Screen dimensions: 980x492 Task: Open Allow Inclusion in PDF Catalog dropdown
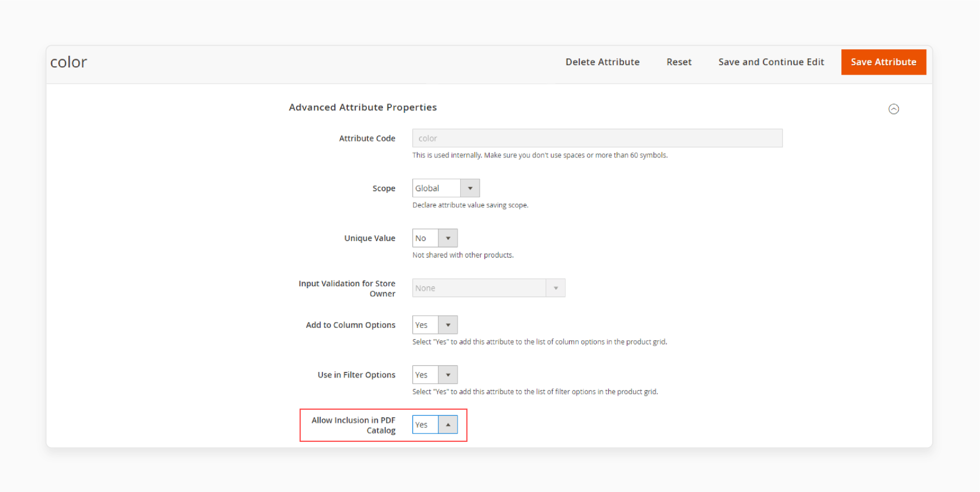[x=435, y=424]
